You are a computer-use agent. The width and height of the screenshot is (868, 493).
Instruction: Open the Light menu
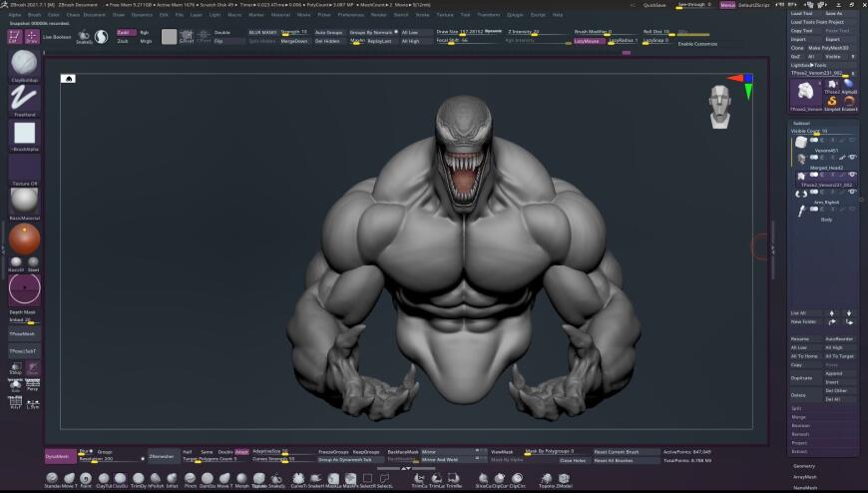[x=215, y=15]
